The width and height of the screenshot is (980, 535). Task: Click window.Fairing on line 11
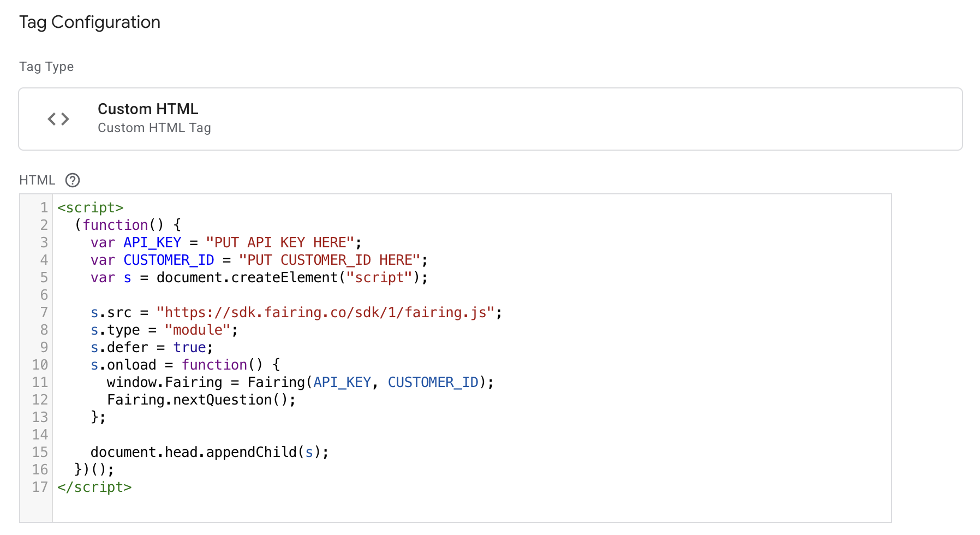[165, 382]
